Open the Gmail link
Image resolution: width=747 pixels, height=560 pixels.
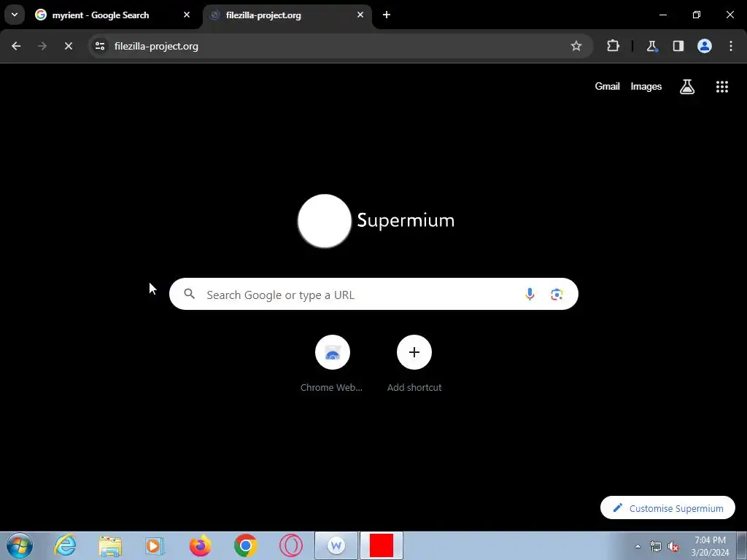pyautogui.click(x=607, y=87)
